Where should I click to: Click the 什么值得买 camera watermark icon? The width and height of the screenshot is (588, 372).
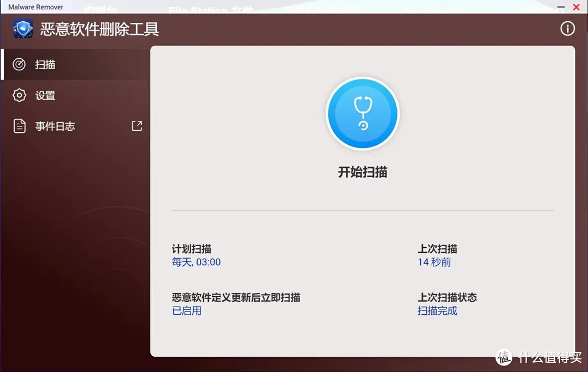504,358
